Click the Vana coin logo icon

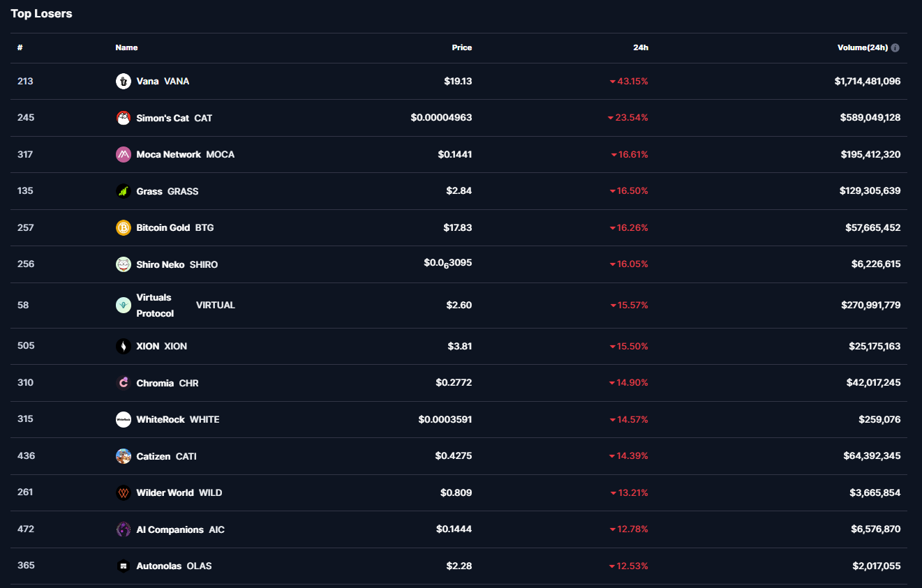click(123, 82)
